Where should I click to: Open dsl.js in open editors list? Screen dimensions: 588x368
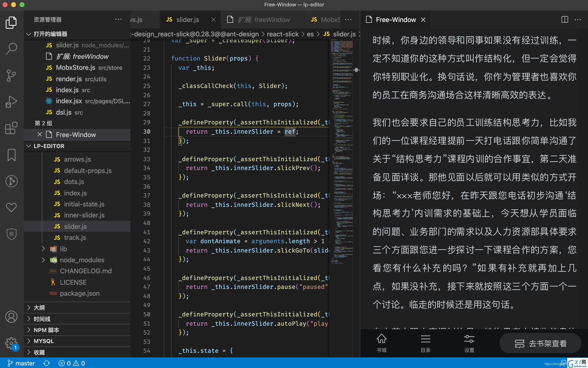77,112
